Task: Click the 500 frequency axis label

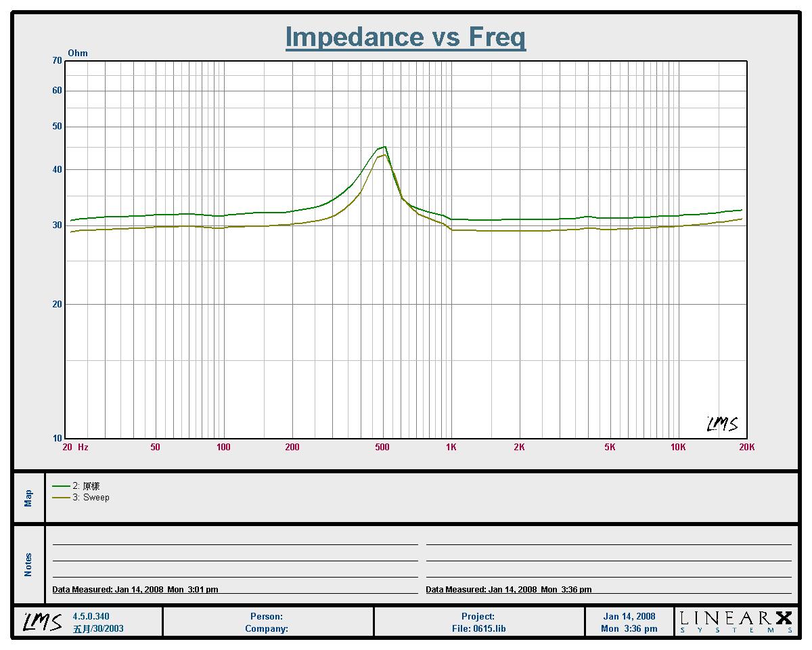Action: [x=382, y=448]
